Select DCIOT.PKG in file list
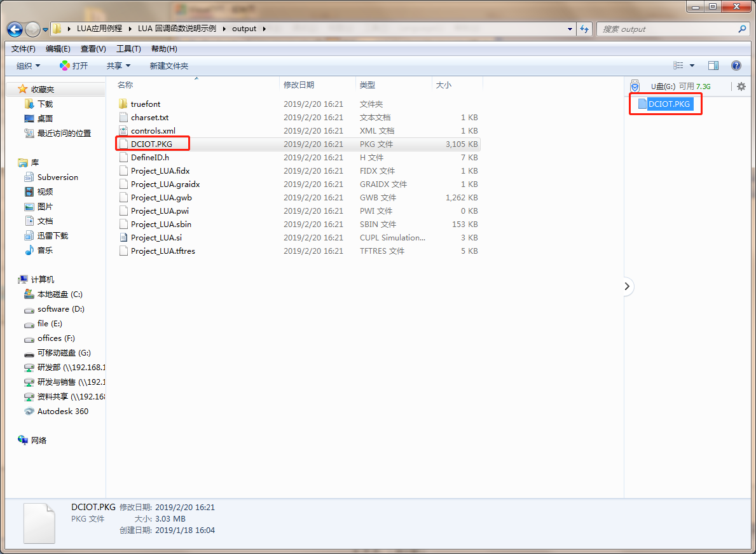756x554 pixels. (151, 144)
